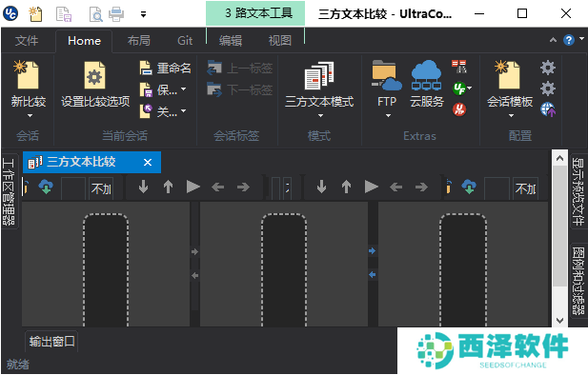Open the Git ribbon tab
The width and height of the screenshot is (588, 375).
tap(185, 40)
